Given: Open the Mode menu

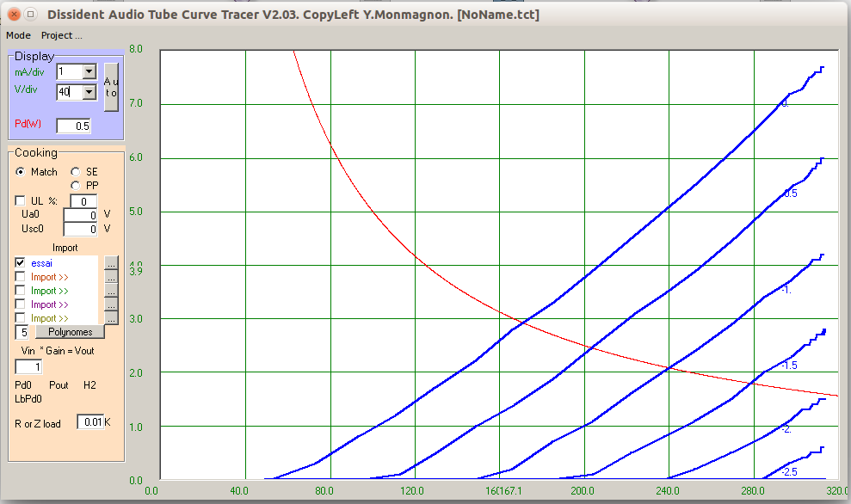Looking at the screenshot, I should 18,35.
